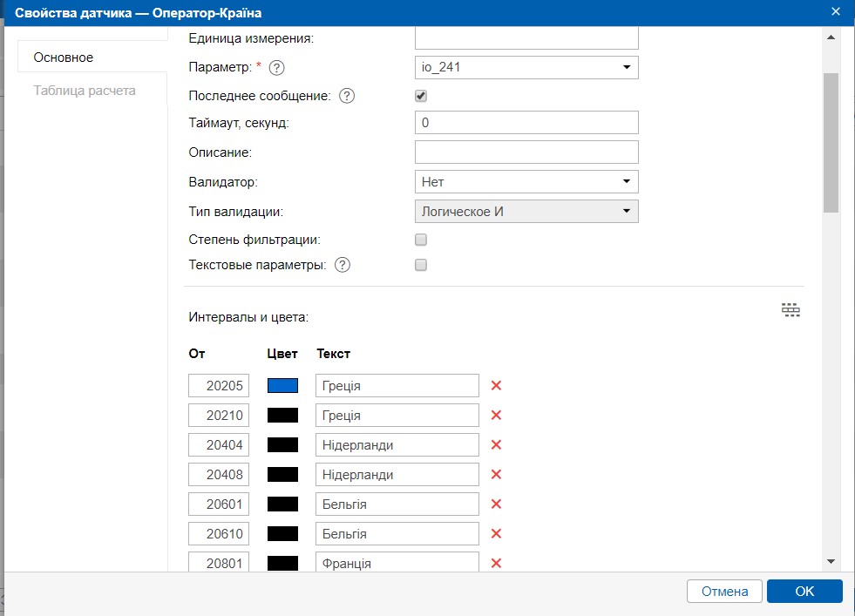Enable the Степень фильтрации checkbox
855x616 pixels.
(x=421, y=240)
